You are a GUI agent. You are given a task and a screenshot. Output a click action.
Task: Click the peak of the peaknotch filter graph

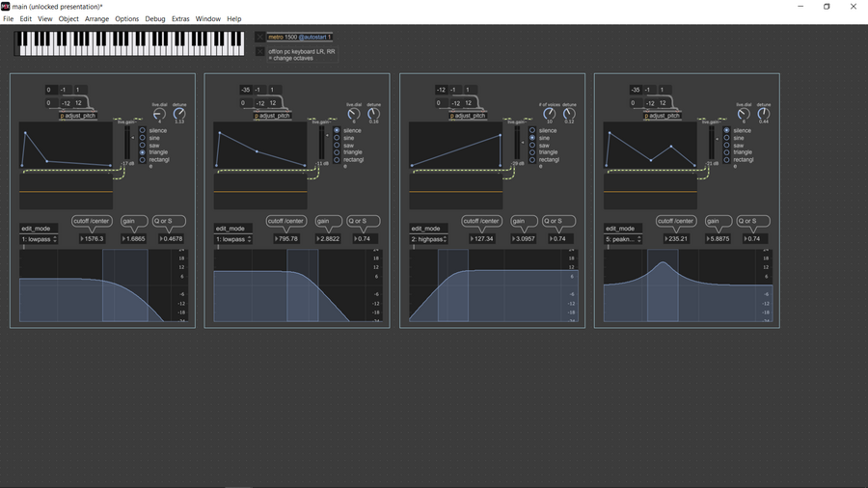(664, 262)
